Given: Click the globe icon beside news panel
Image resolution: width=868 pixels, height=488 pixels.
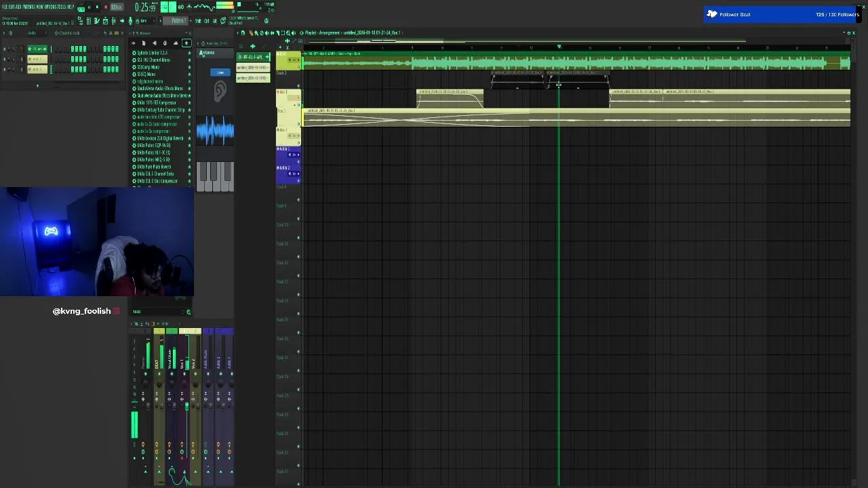Looking at the screenshot, I should 267,21.
